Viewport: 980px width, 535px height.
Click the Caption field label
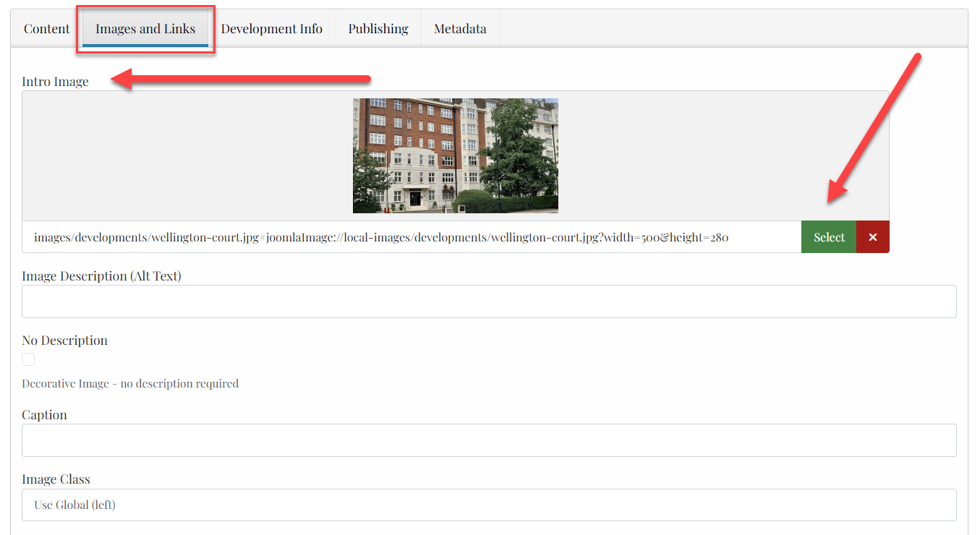tap(44, 415)
